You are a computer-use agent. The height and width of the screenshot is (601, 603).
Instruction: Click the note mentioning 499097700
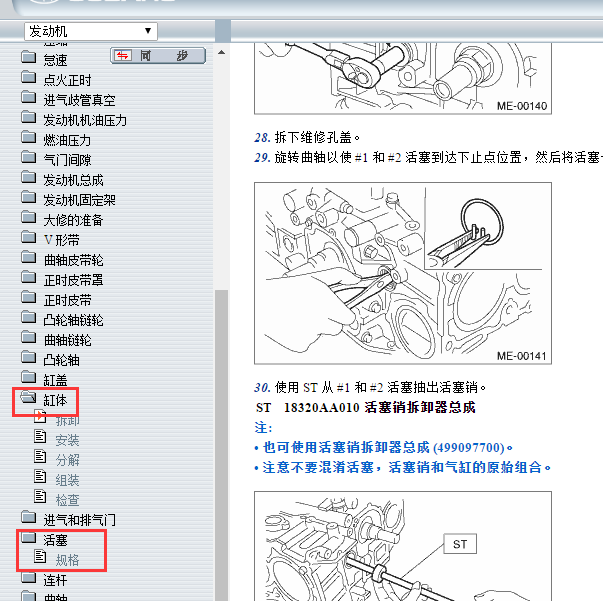tap(383, 448)
